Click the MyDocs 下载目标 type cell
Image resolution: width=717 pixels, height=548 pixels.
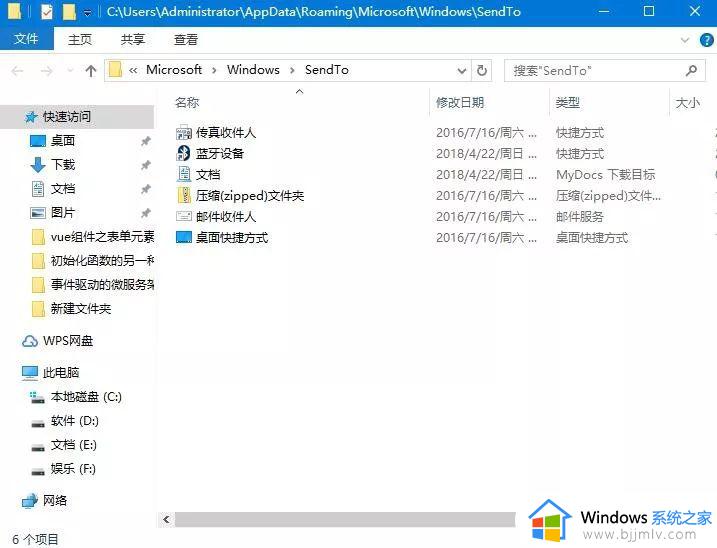click(x=605, y=174)
